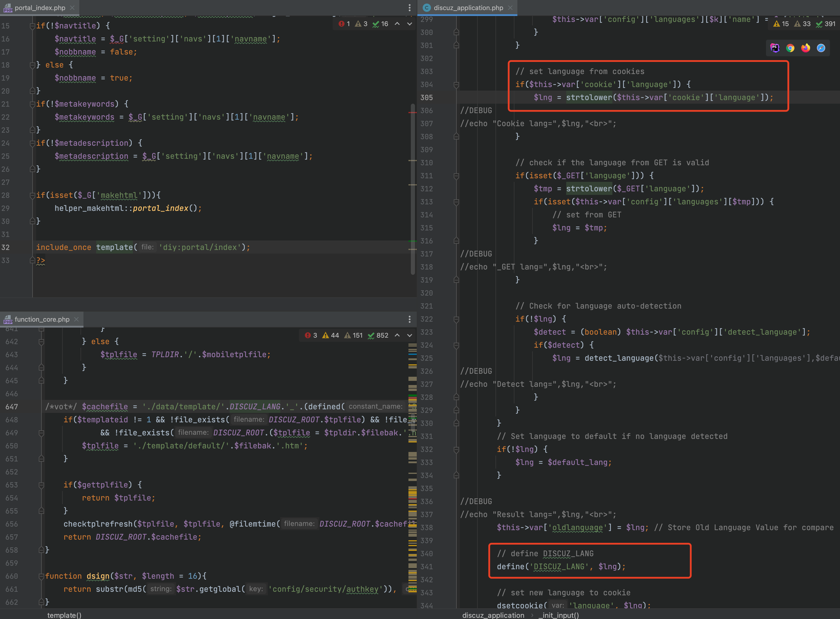Place cursor on line 32 include_once template

tap(144, 247)
